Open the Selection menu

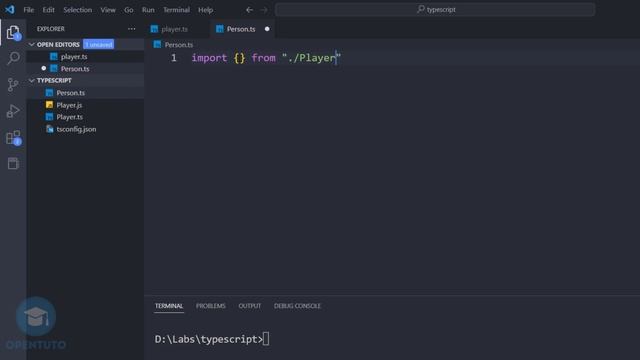(x=78, y=10)
